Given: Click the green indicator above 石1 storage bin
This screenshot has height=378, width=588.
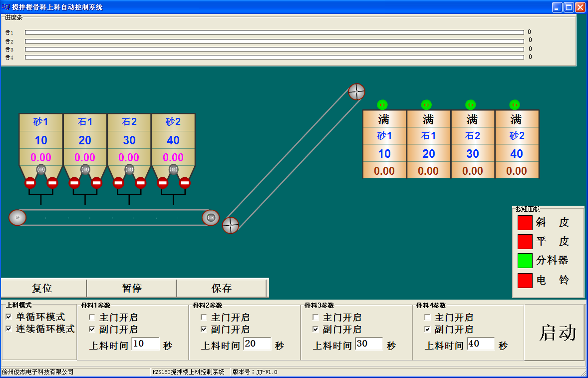Looking at the screenshot, I should [426, 105].
